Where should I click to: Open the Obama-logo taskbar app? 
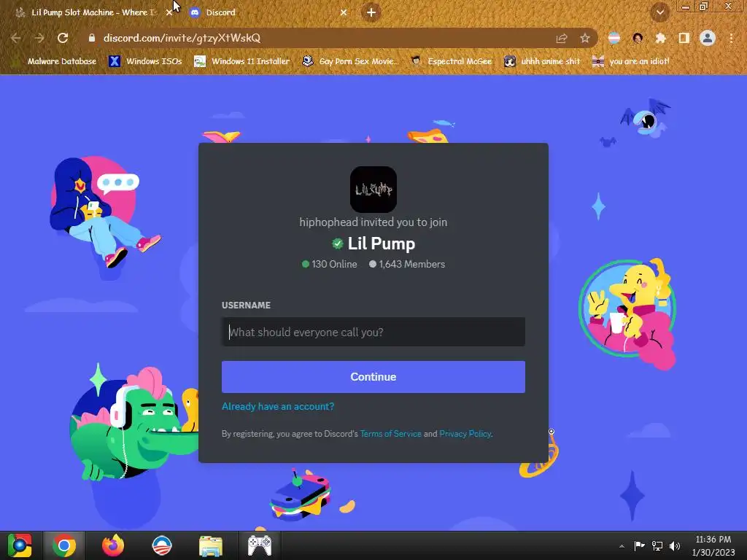coord(161,545)
